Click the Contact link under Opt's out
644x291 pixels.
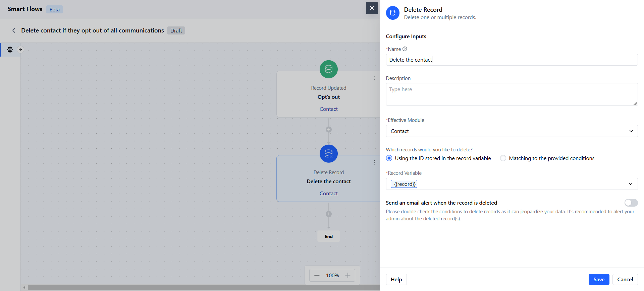329,109
